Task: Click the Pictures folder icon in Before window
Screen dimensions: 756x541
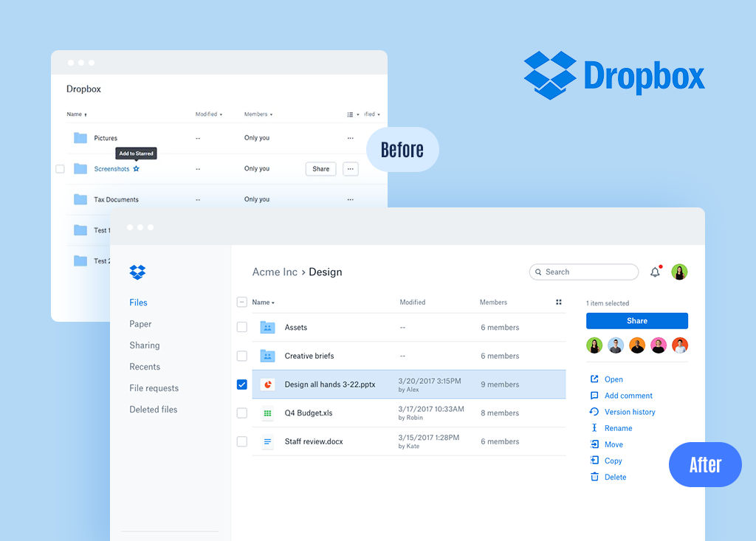Action: coord(80,138)
